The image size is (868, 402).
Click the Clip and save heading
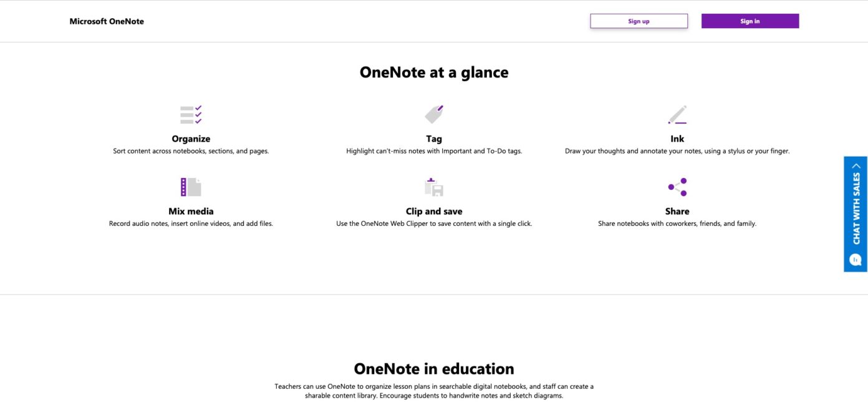pyautogui.click(x=433, y=211)
